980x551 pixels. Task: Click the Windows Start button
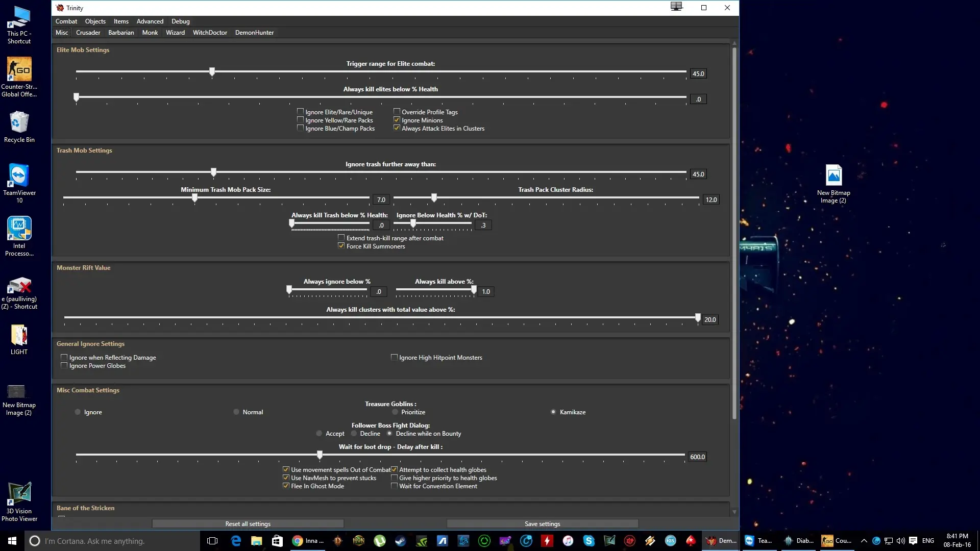click(12, 541)
